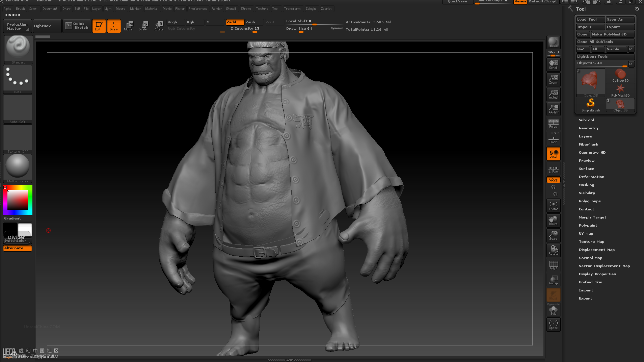
Task: Toggle Transp transparency
Action: click(x=553, y=280)
